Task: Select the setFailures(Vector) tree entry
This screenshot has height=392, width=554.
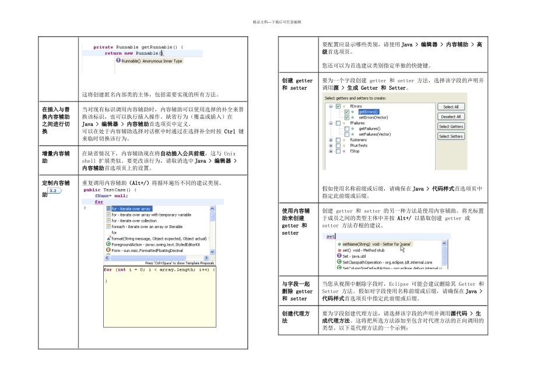Action: [x=375, y=135]
